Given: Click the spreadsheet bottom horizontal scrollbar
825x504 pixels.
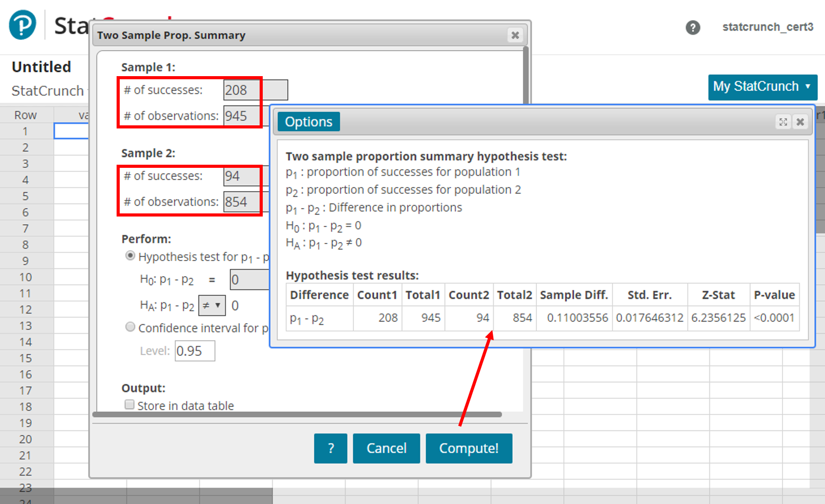Looking at the screenshot, I should tap(136, 496).
